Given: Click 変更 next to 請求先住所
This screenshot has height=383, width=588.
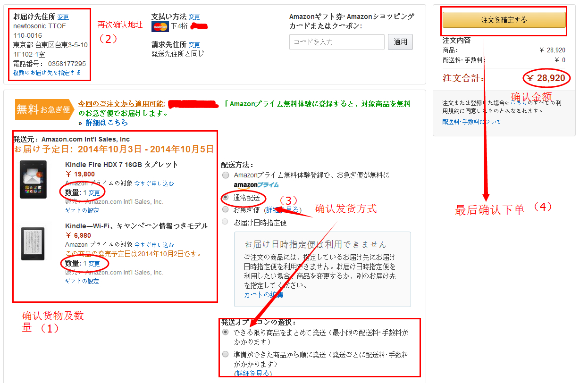Looking at the screenshot, I should 194,45.
